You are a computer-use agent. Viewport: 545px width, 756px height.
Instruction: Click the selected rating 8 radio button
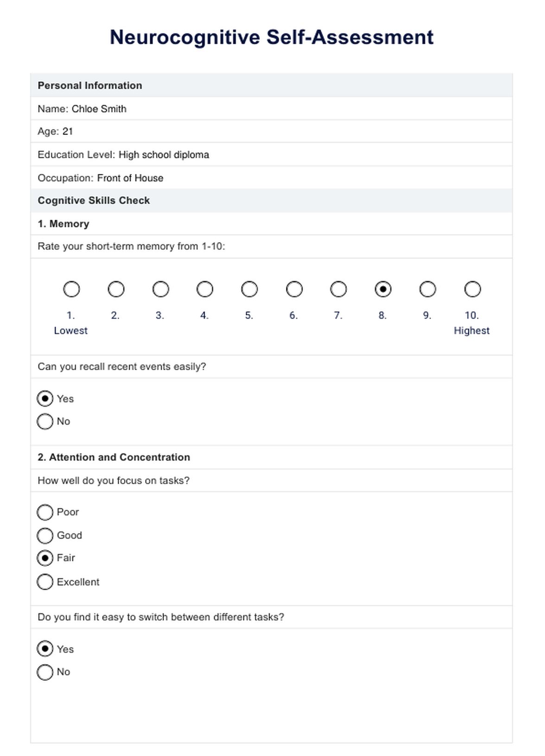[383, 289]
